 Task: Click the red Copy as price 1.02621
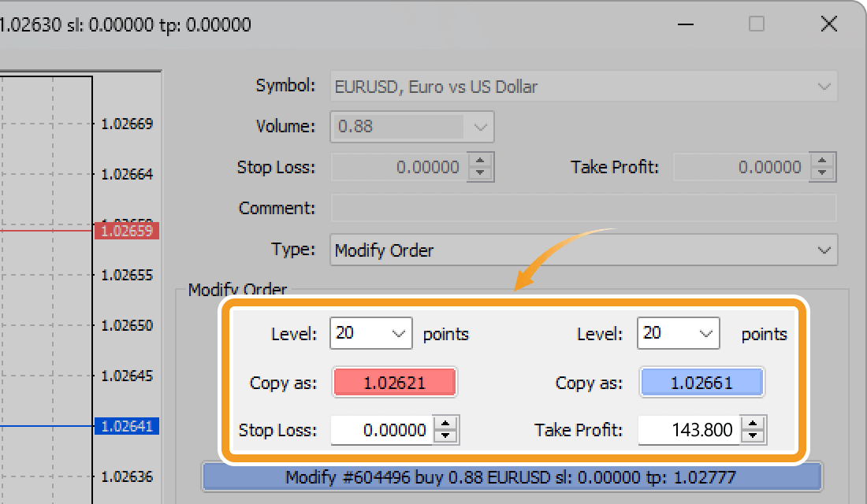click(x=394, y=382)
